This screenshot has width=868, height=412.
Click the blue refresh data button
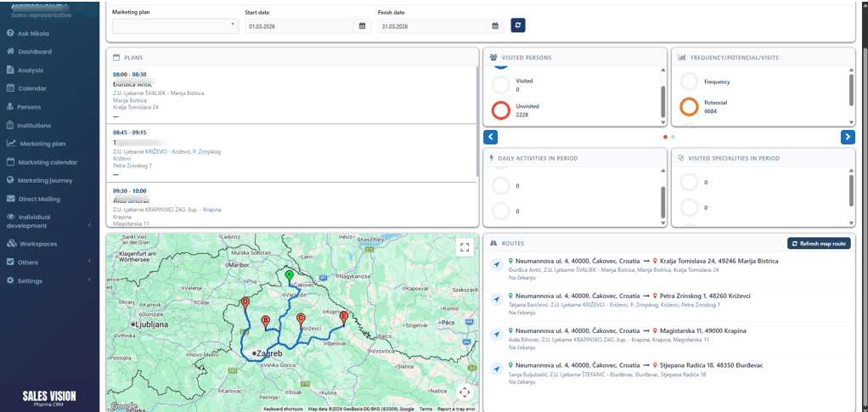pyautogui.click(x=518, y=25)
